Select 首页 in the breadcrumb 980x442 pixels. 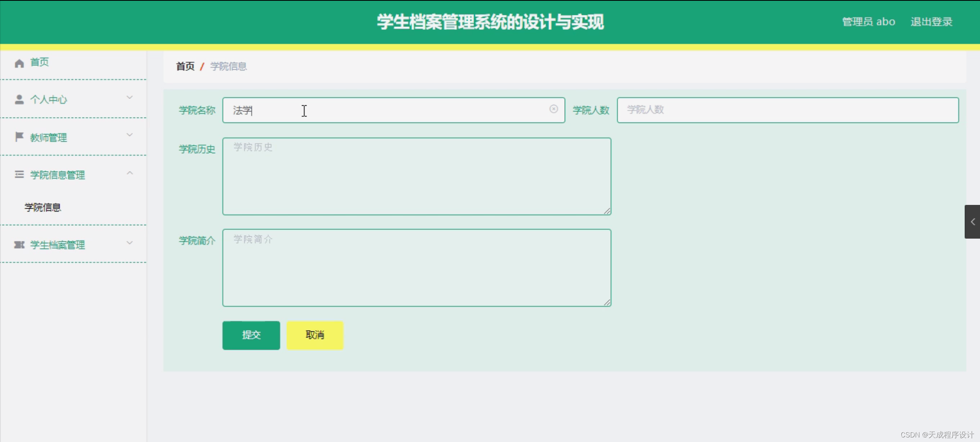pyautogui.click(x=185, y=66)
